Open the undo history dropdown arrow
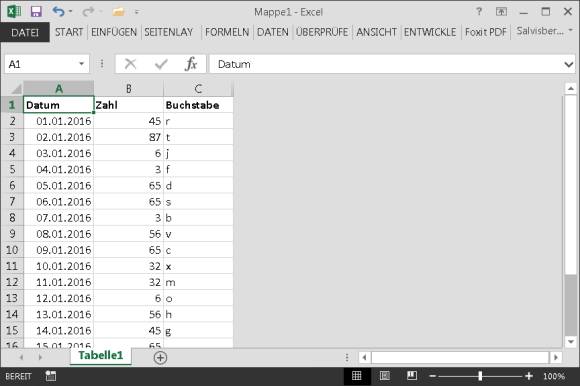The width and height of the screenshot is (580, 386). 70,12
